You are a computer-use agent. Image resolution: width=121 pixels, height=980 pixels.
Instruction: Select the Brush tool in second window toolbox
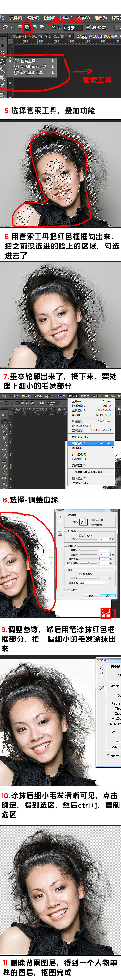point(4,455)
